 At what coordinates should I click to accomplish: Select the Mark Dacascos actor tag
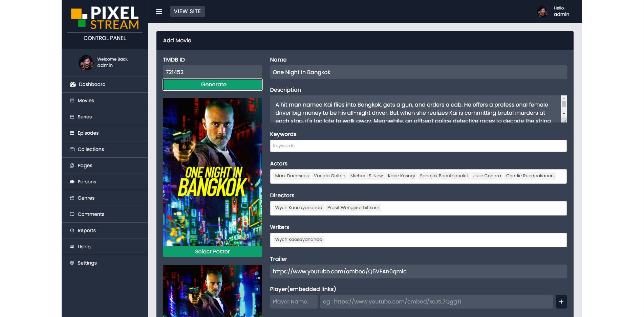(x=292, y=176)
